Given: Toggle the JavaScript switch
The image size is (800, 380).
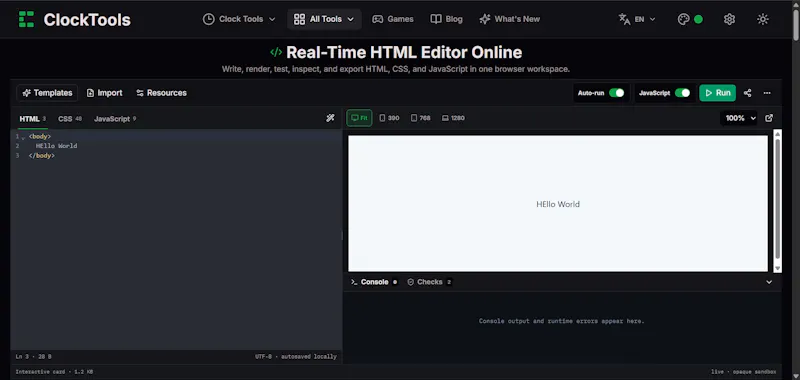Looking at the screenshot, I should pyautogui.click(x=682, y=93).
